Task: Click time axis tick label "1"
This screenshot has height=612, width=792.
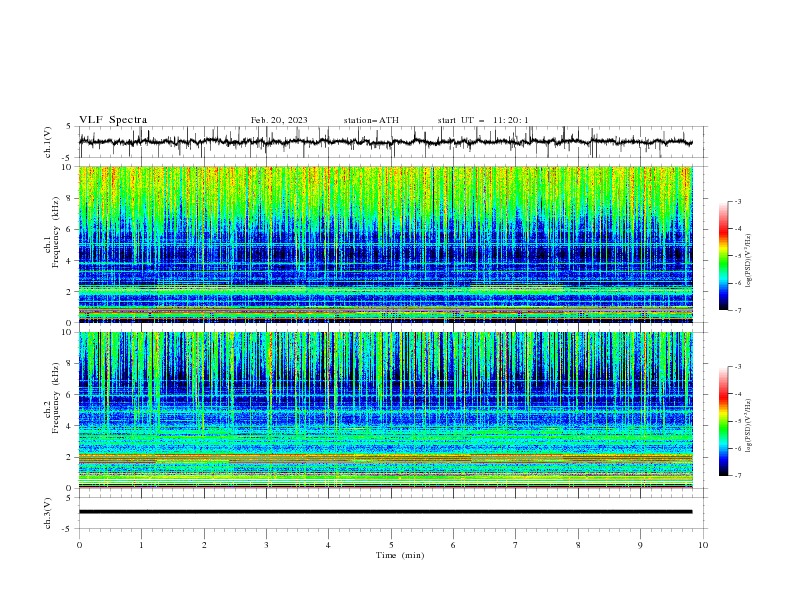Action: (x=141, y=545)
